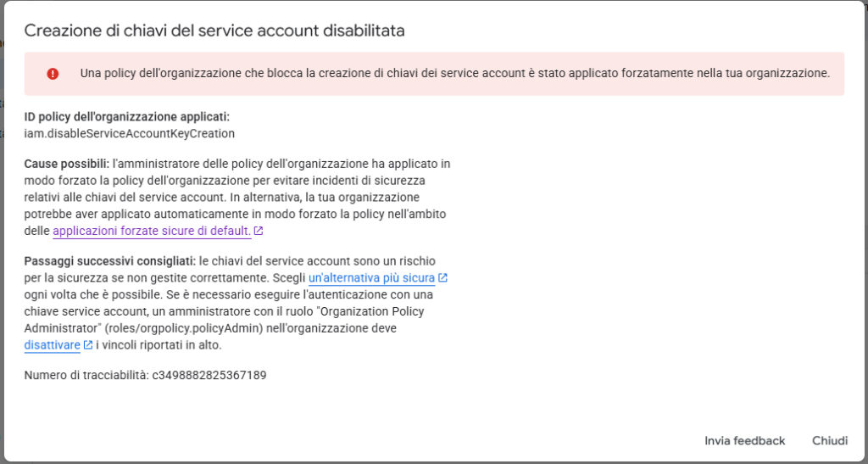Screen dimensions: 868x464
Task: Click the 'ID policy dell'organizzazione applicati' label
Action: 127,117
